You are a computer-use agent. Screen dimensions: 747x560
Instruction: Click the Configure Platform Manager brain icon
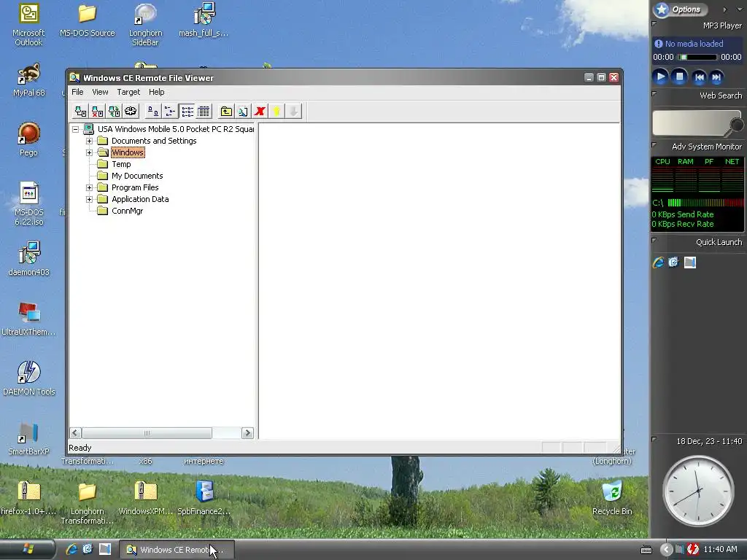tap(131, 112)
